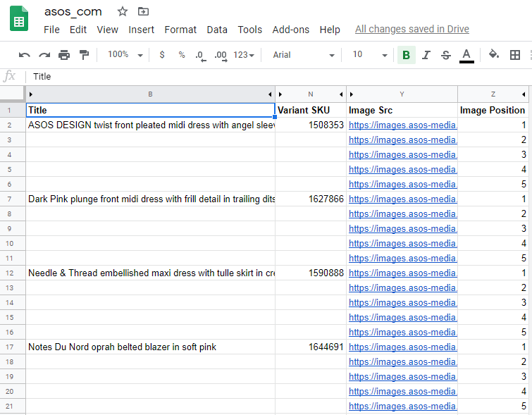This screenshot has width=532, height=415.
Task: Open the image link in row 21
Action: [403, 406]
